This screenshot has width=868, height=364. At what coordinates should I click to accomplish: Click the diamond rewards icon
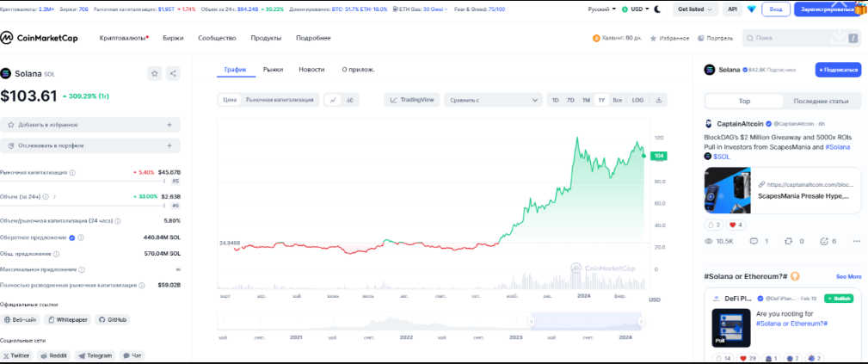coord(751,9)
